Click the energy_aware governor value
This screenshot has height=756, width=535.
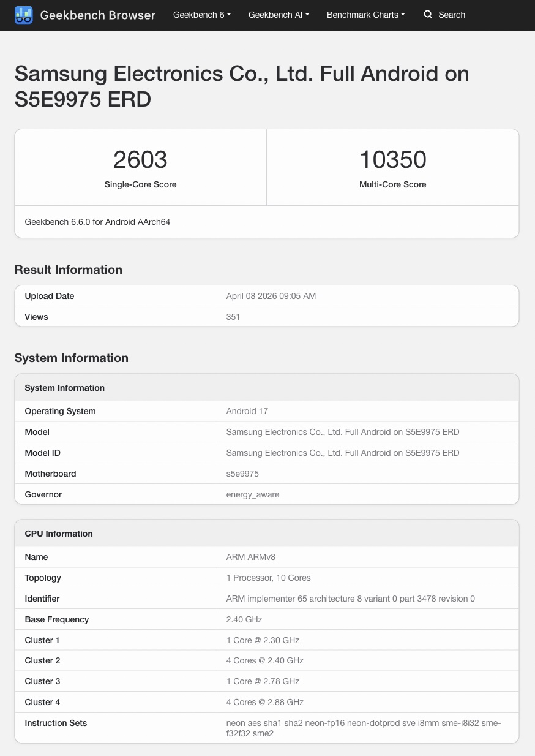point(252,494)
